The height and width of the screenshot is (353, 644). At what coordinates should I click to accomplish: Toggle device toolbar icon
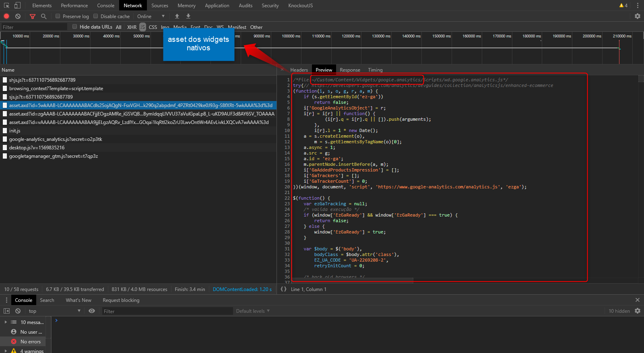point(17,6)
